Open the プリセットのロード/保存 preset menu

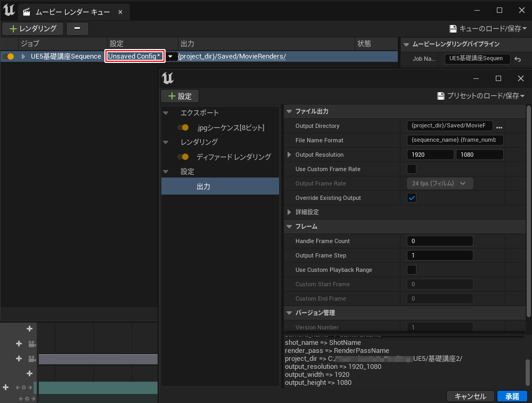(x=481, y=96)
